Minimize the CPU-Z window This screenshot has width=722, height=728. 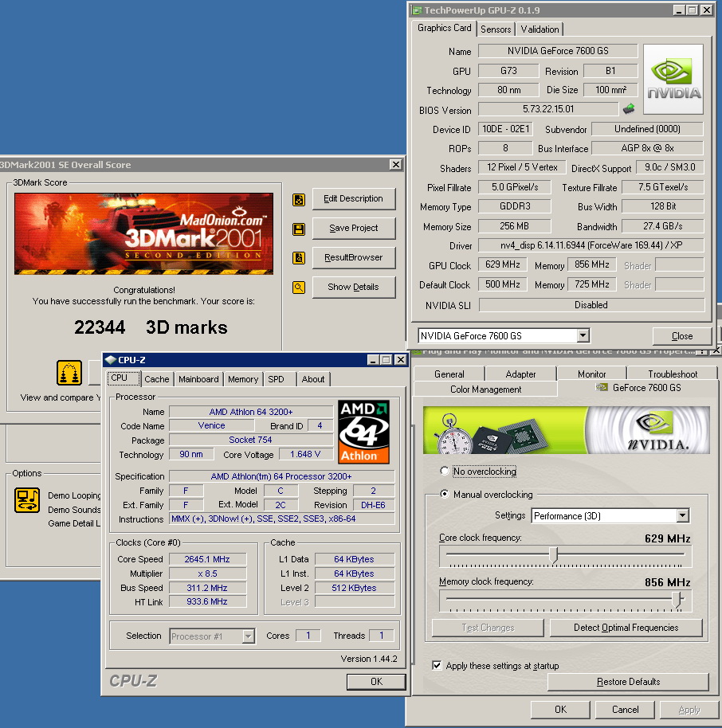(373, 360)
